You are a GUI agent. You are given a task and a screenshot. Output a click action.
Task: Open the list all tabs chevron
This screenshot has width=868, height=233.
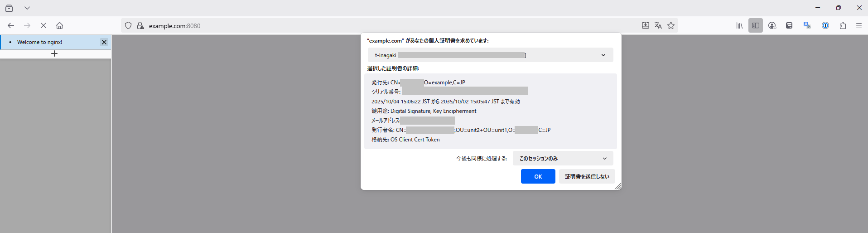(x=27, y=8)
